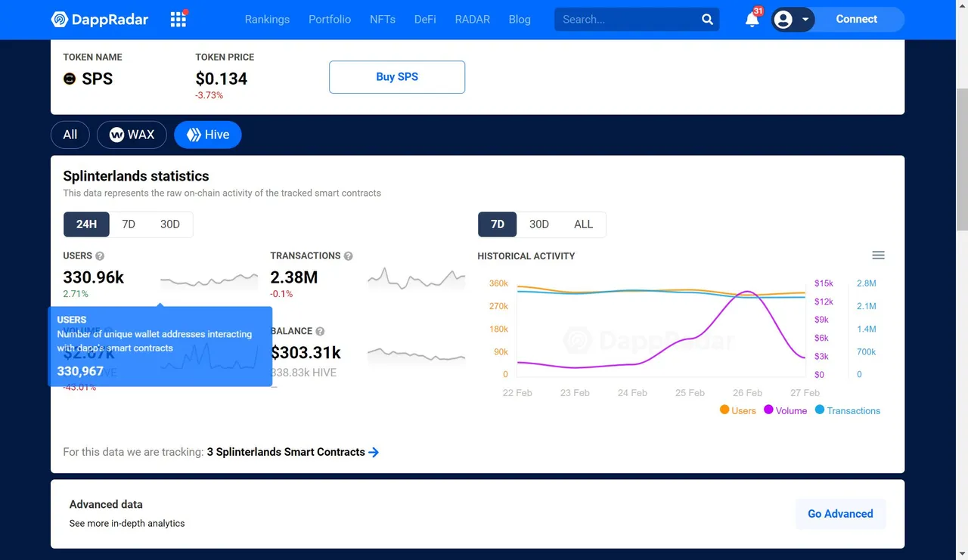Open the RADAR menu item
This screenshot has height=560, width=968.
click(473, 20)
